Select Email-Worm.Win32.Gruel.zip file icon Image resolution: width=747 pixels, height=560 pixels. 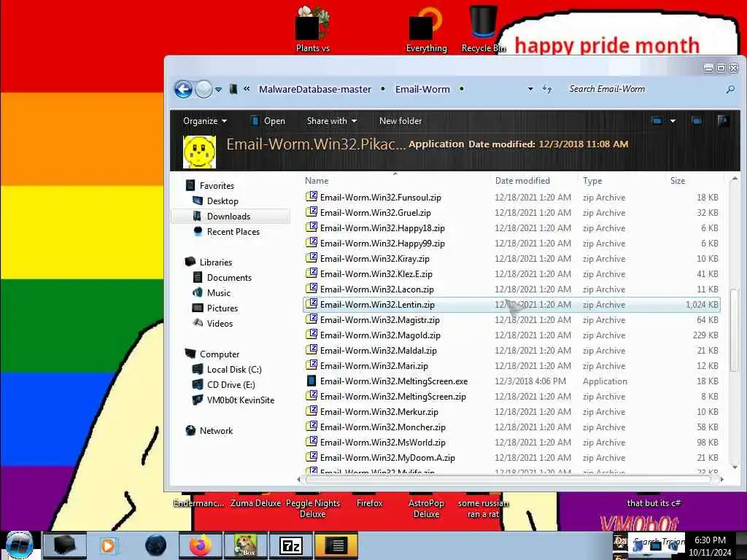pos(311,212)
